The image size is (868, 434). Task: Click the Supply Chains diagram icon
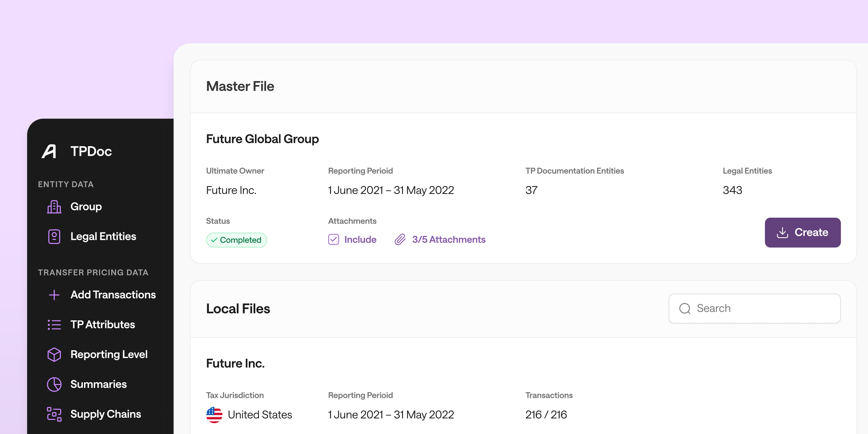(x=54, y=414)
